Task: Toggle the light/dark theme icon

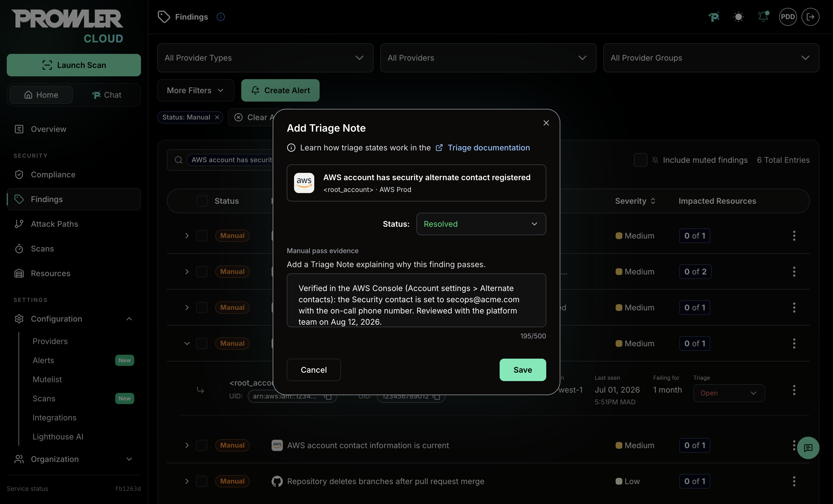Action: [x=738, y=17]
